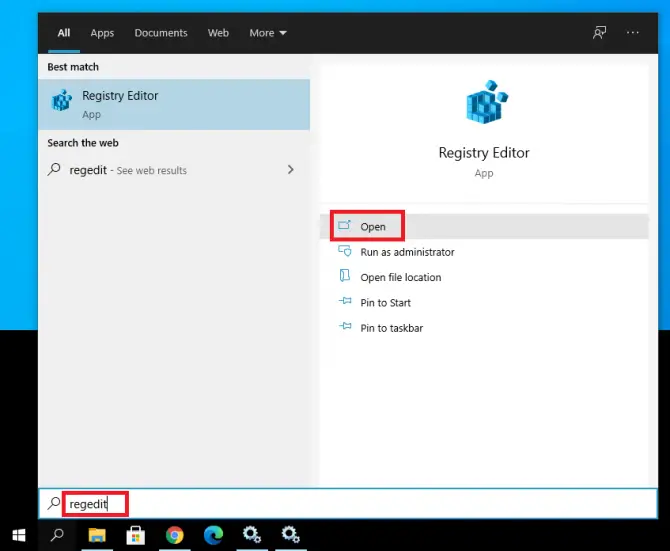Image resolution: width=670 pixels, height=551 pixels.
Task: Launch Microsoft Store from the taskbar
Action: (x=135, y=535)
